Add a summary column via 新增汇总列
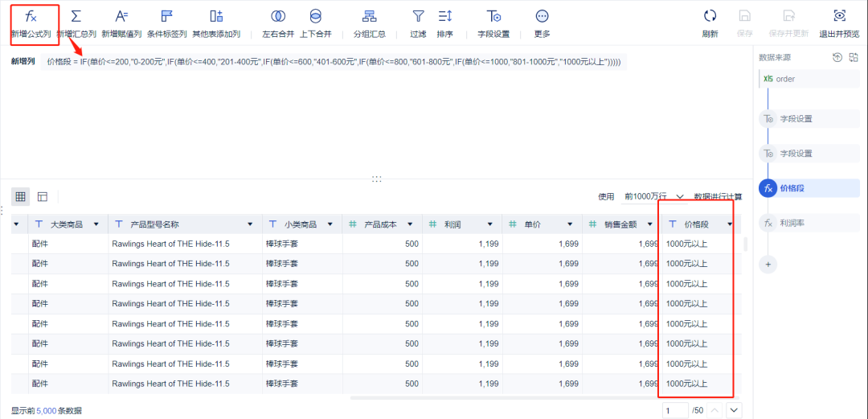Screen dimensions: 868x419 tap(76, 25)
